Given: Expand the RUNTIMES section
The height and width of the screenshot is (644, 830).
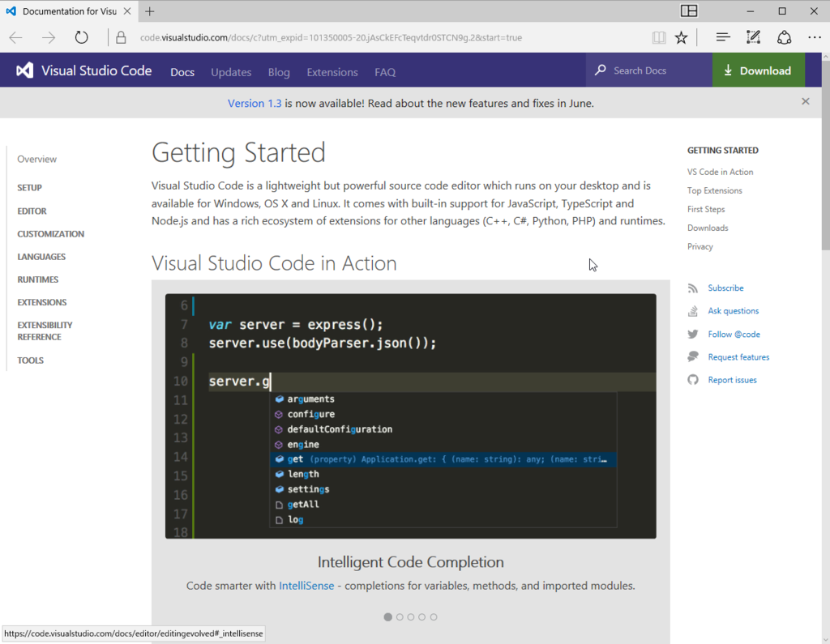Looking at the screenshot, I should click(x=37, y=279).
